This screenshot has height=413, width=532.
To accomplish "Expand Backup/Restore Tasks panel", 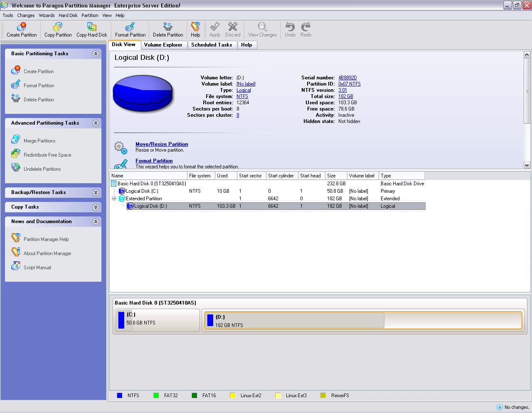I will tap(96, 192).
